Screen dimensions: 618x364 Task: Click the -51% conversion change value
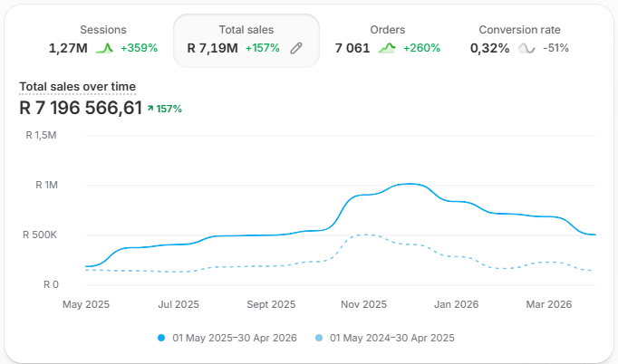[556, 48]
